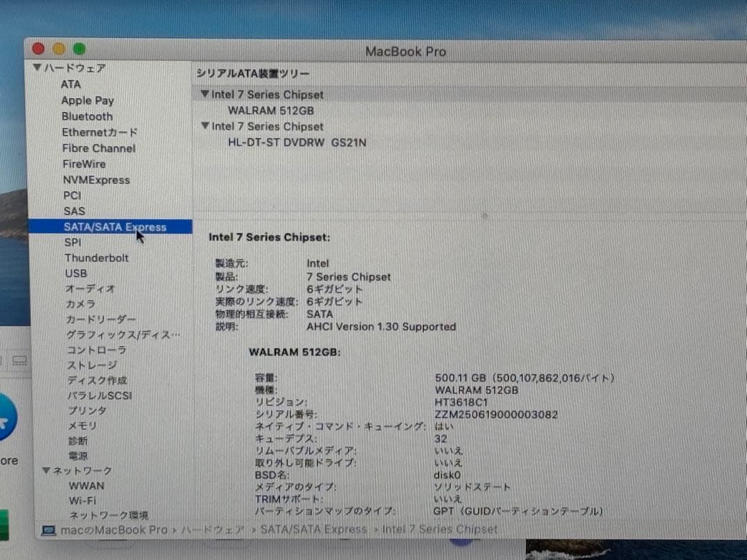The height and width of the screenshot is (560, 747).
Task: Select USB in the hardware sidebar
Action: [x=76, y=273]
